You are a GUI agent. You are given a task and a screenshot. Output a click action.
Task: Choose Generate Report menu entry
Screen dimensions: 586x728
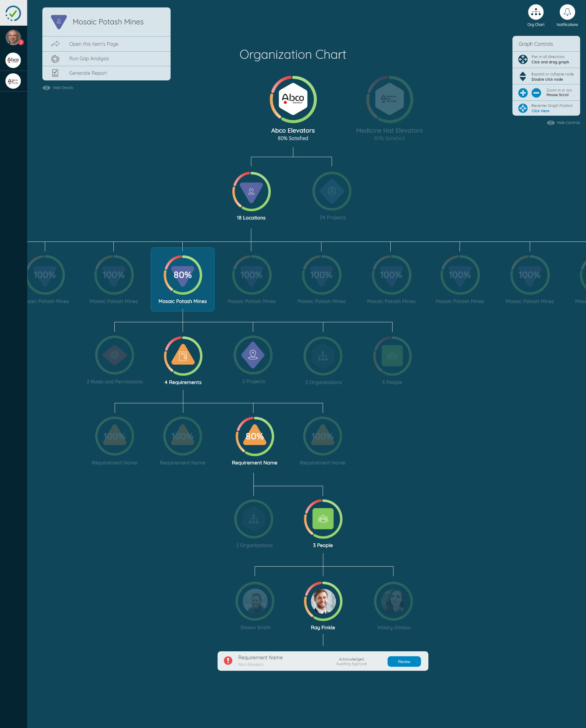tap(106, 73)
